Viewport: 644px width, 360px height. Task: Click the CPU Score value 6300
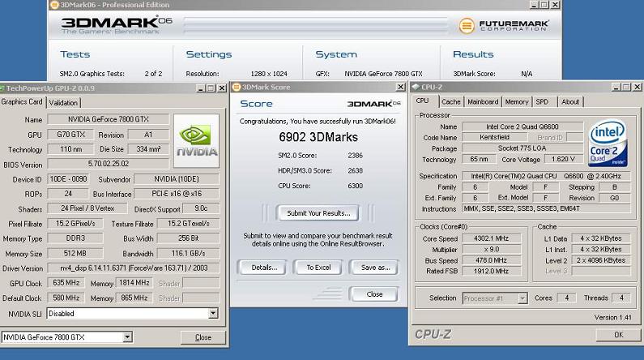click(355, 186)
